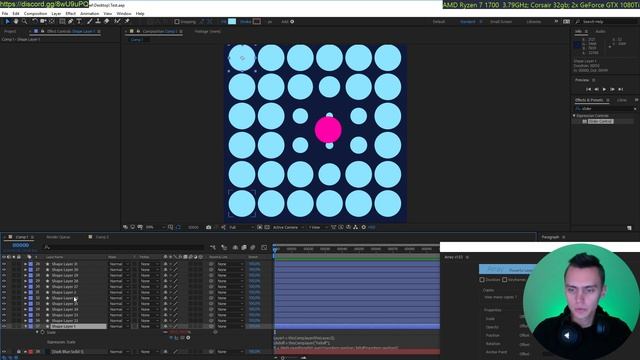Click the Stroke color swatch
Viewport: 640px width, 360px height.
click(256, 22)
